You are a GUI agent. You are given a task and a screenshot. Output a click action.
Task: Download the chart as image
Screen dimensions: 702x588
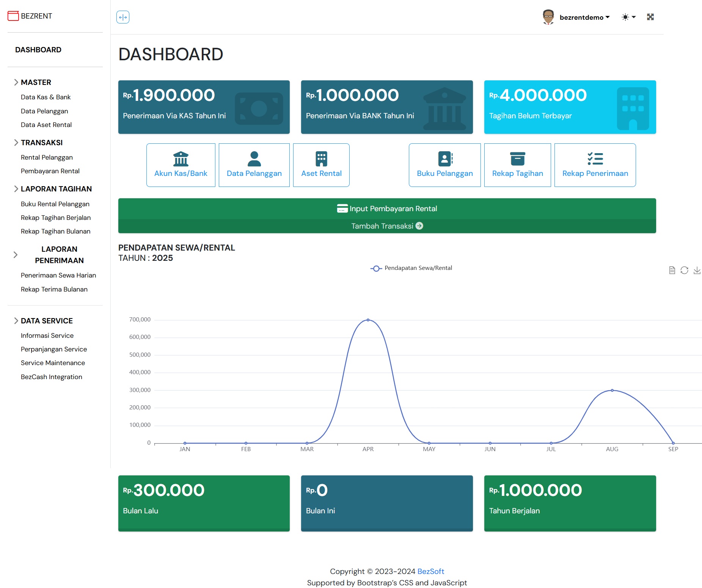click(697, 270)
